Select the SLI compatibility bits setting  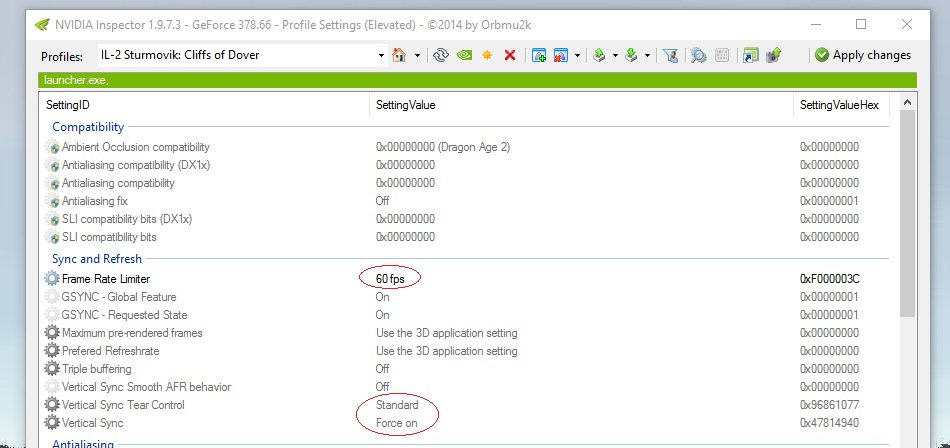click(109, 237)
